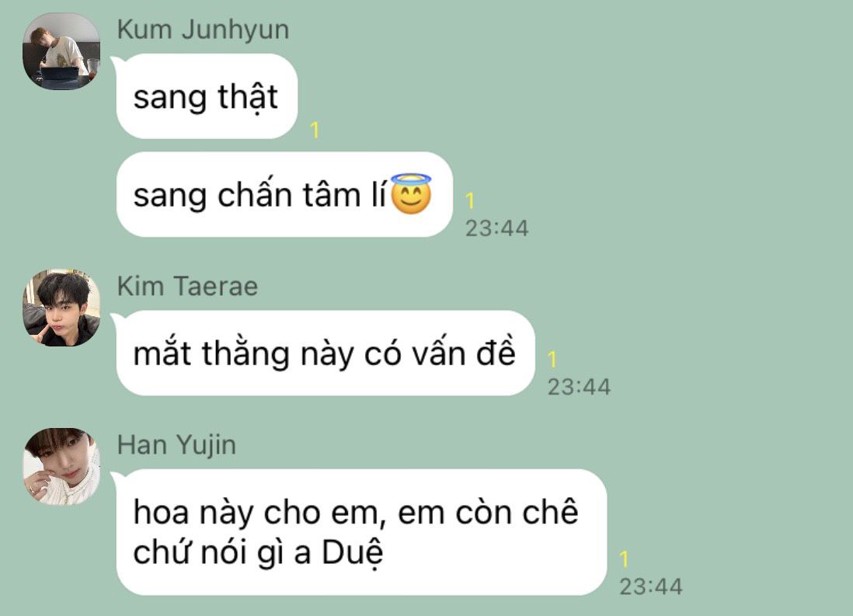Open Kum Junhyun's profile picture
853x616 pixels.
tap(61, 51)
